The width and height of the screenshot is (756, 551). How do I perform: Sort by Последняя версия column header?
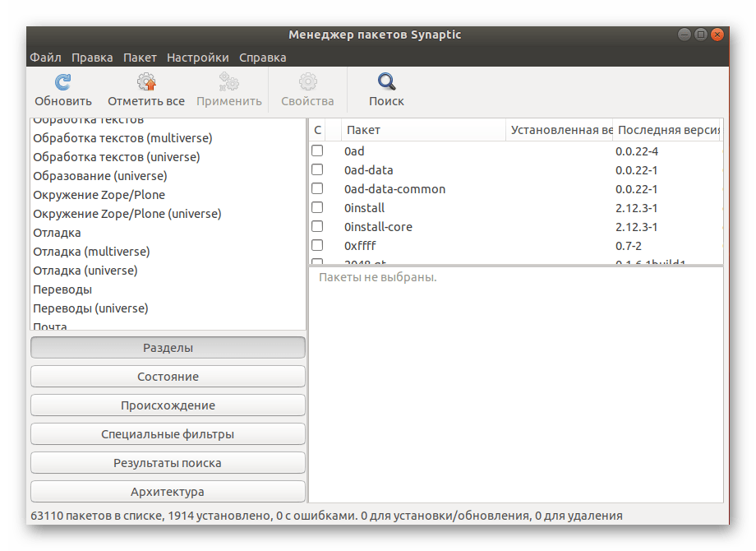pos(667,130)
